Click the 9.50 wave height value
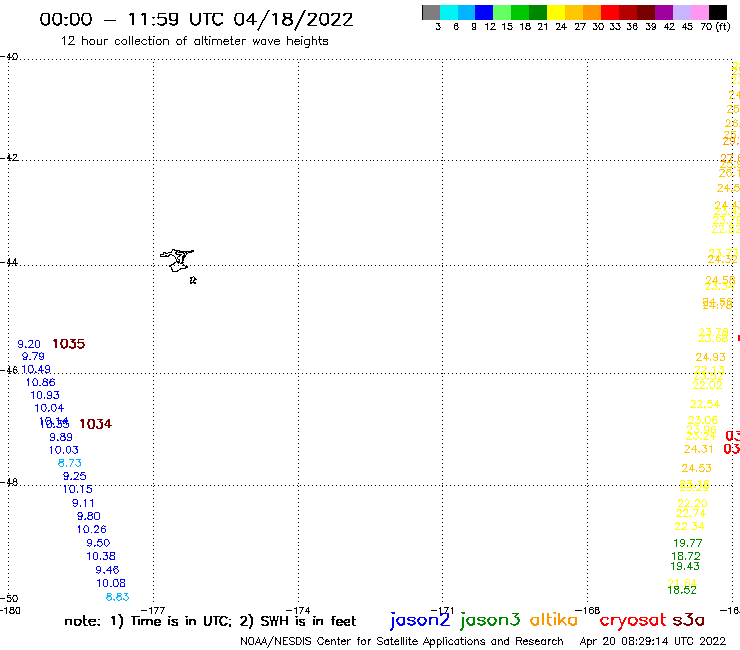Image resolution: width=740 pixels, height=650 pixels. point(98,543)
